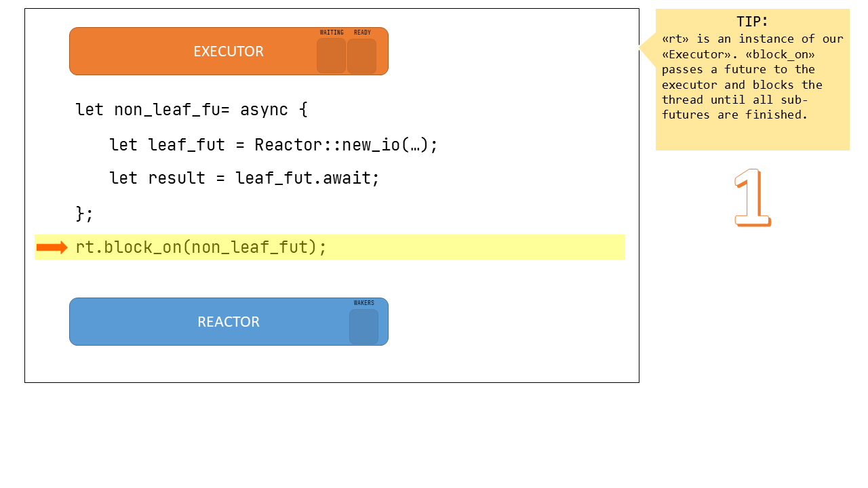Click the small WAKERS label
The height and width of the screenshot is (488, 868).
click(x=364, y=303)
